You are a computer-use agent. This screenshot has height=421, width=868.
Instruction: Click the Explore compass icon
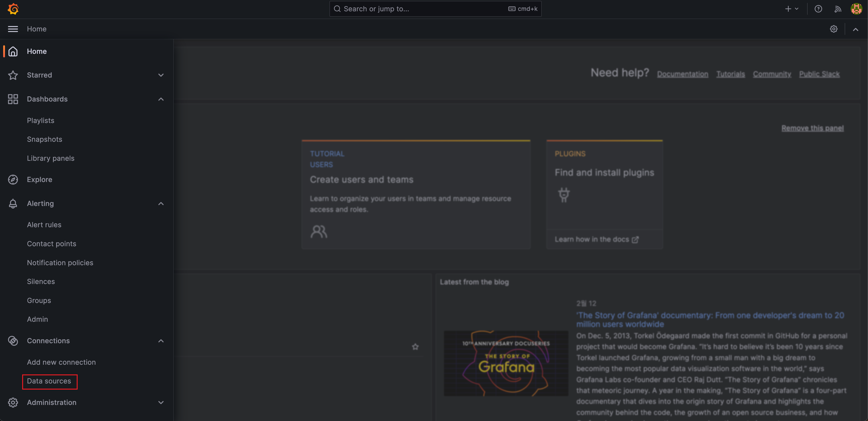13,180
